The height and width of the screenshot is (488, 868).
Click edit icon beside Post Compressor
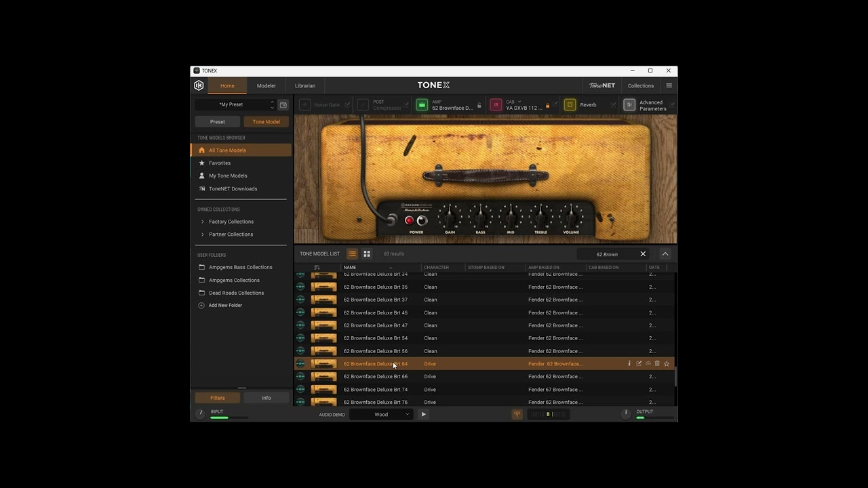tap(407, 105)
